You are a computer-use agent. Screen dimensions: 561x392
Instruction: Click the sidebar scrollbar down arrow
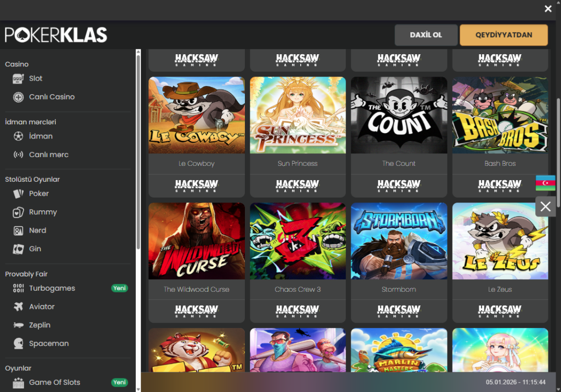click(x=138, y=389)
